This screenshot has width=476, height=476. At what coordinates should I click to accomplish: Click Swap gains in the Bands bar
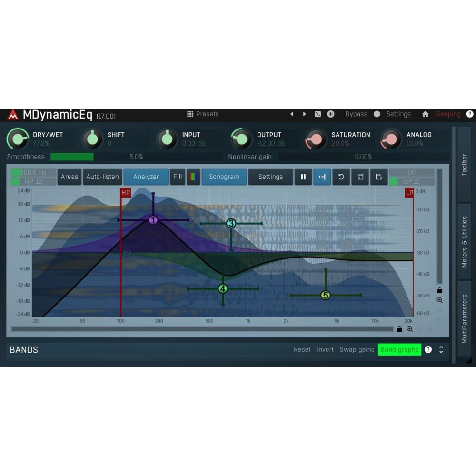(357, 349)
